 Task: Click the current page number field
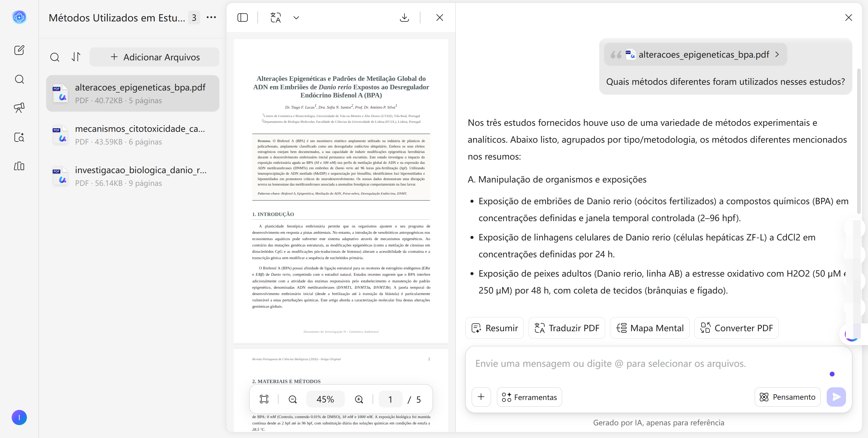point(390,399)
